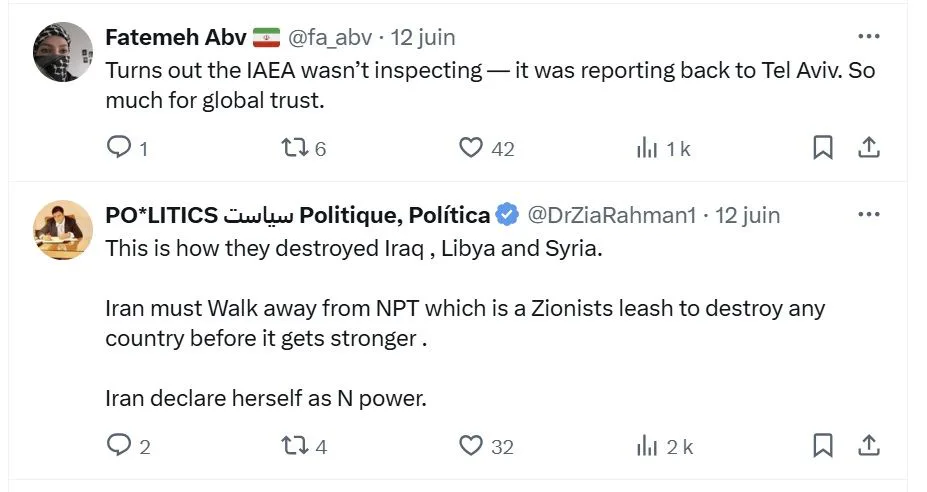
Task: Bookmark the PO*LITICS tweet
Action: pyautogui.click(x=823, y=445)
